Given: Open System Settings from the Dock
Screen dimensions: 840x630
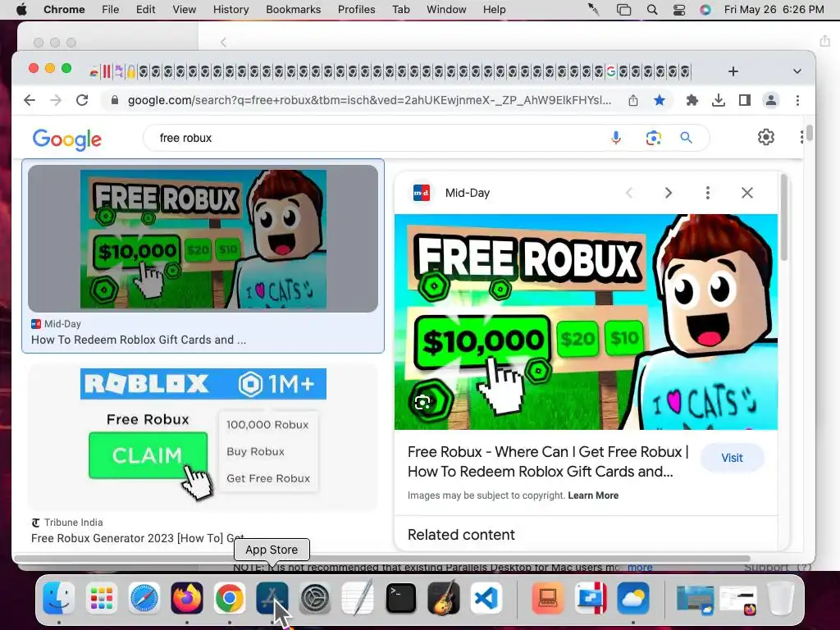Looking at the screenshot, I should pos(315,598).
